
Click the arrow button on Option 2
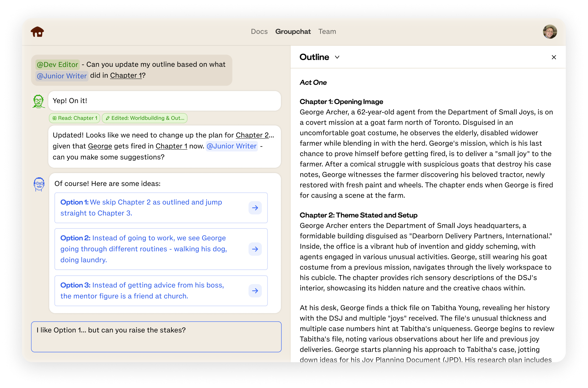coord(255,249)
